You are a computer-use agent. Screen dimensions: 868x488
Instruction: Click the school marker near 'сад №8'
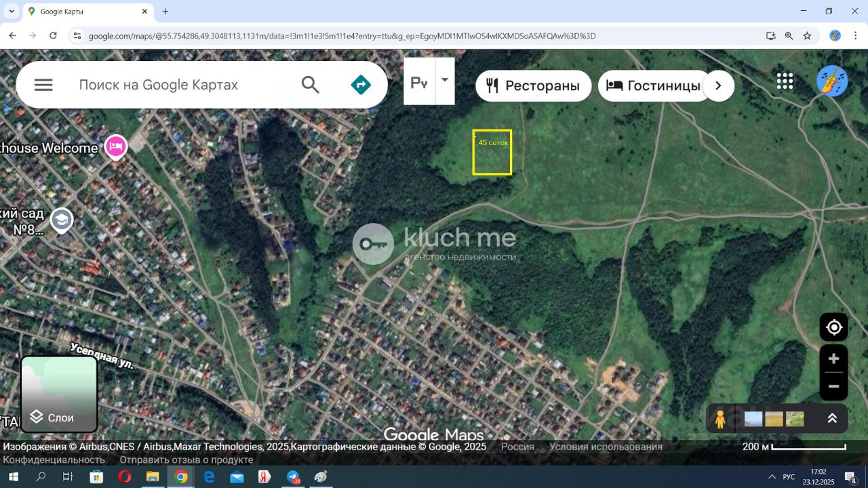coord(62,220)
